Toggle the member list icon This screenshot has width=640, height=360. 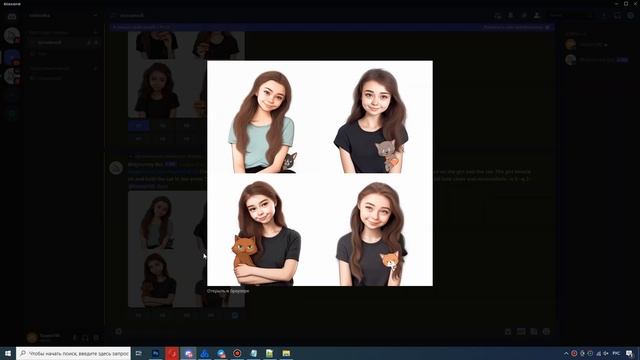[537, 16]
